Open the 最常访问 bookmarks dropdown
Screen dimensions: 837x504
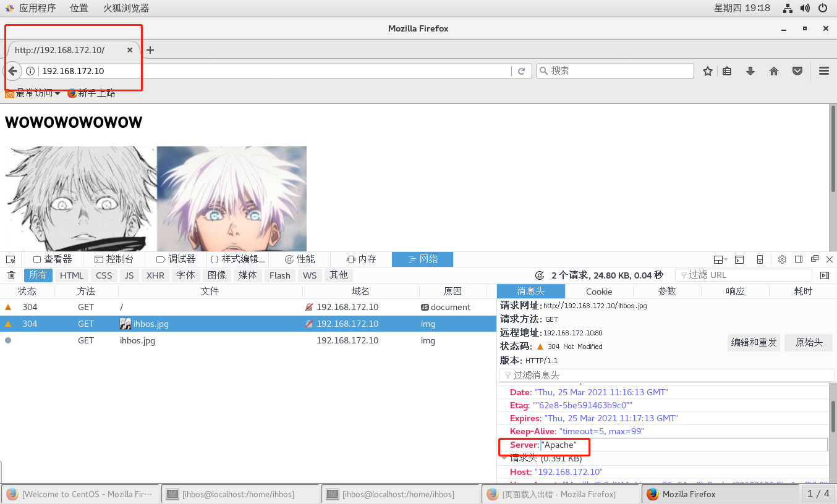coord(33,93)
